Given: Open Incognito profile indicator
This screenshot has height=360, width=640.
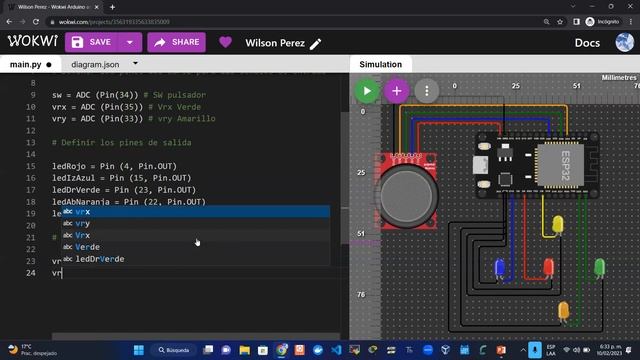Looking at the screenshot, I should [x=602, y=22].
